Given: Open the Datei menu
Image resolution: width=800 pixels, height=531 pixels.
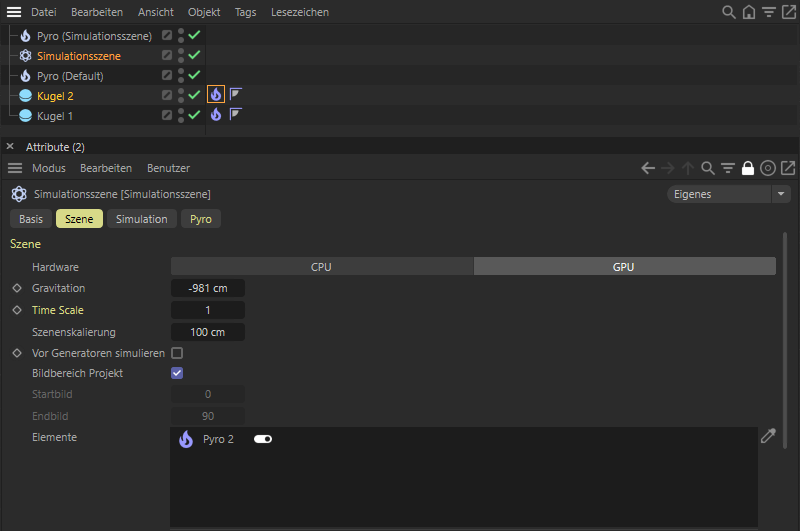Looking at the screenshot, I should pyautogui.click(x=43, y=12).
